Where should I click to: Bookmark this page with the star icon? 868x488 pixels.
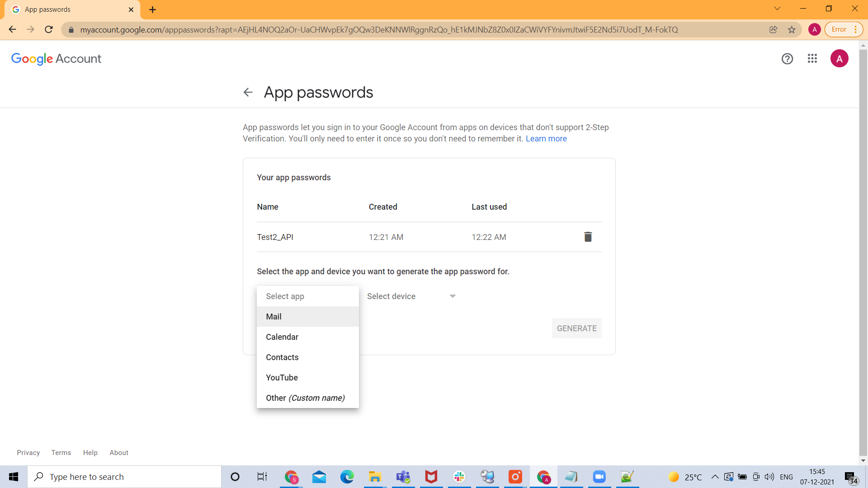792,29
